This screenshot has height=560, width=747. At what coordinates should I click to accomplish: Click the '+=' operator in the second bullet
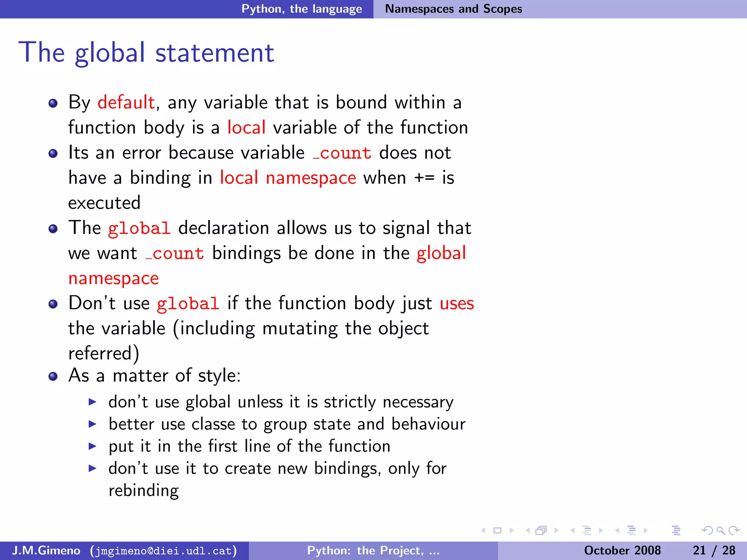coord(424,178)
